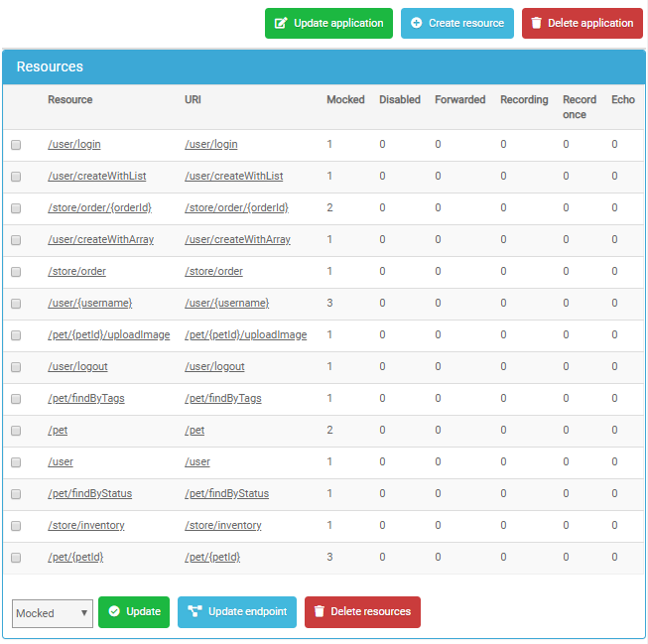648x644 pixels.
Task: Click the Disabled column header
Action: (x=400, y=99)
